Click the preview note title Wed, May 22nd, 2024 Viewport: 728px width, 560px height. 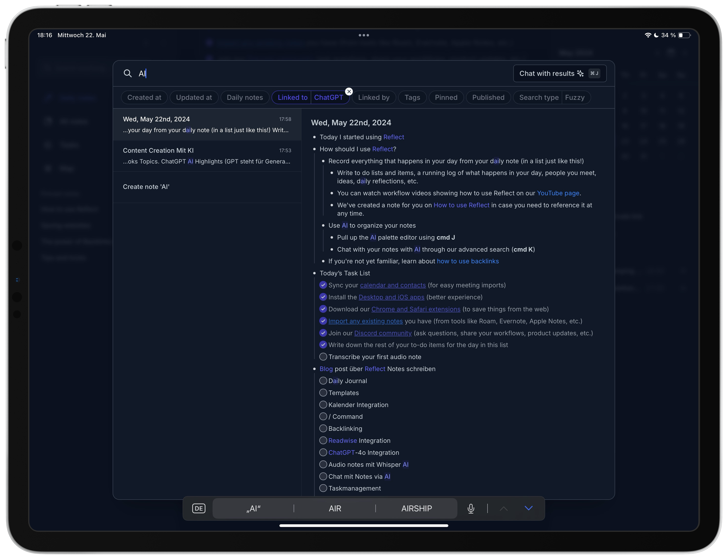click(351, 123)
